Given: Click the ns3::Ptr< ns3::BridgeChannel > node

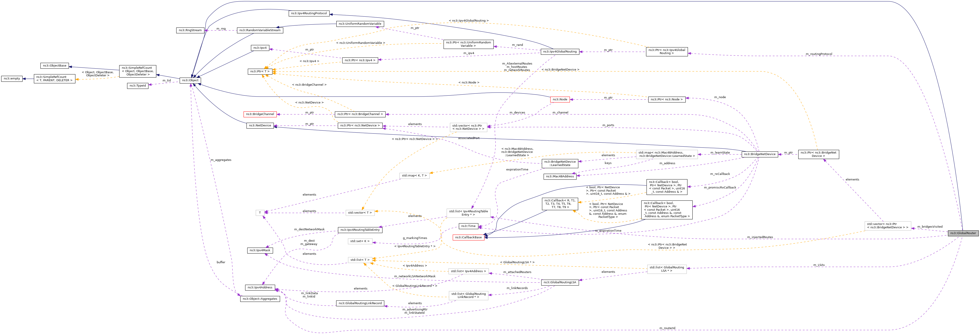Looking at the screenshot, I should click(360, 114).
